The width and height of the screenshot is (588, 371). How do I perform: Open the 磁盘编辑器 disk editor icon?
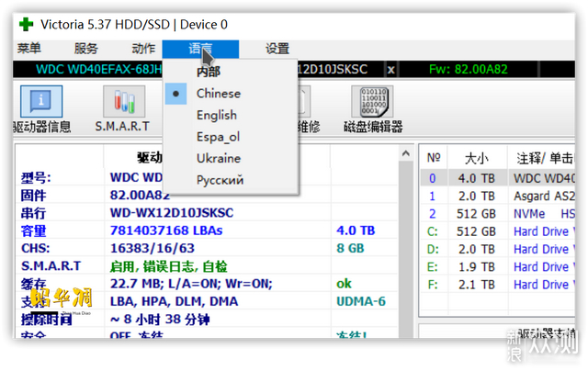coord(373,109)
